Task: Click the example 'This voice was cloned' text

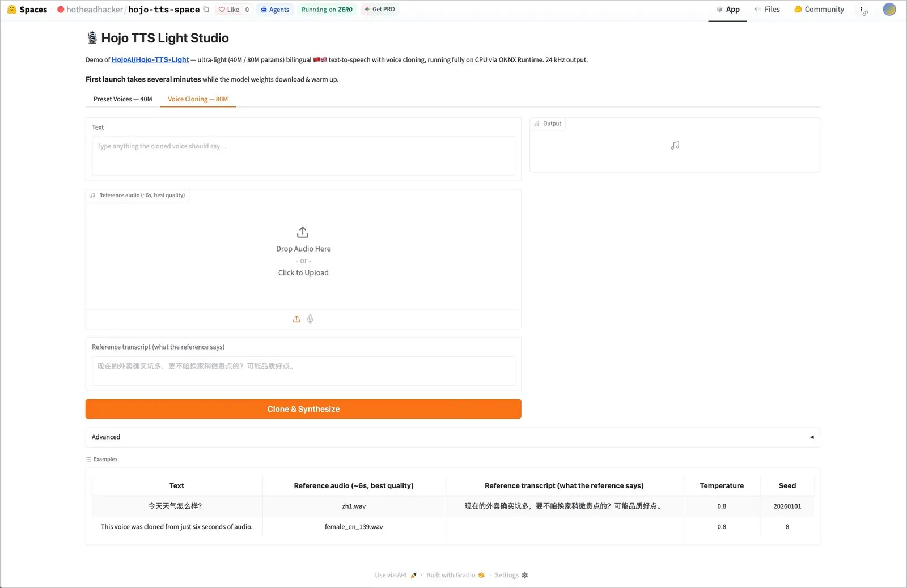Action: [177, 527]
